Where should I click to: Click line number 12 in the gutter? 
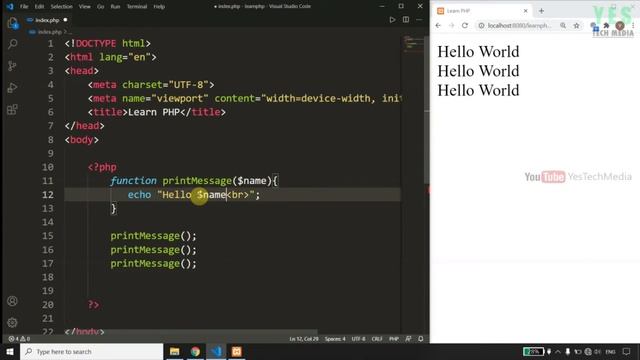coord(48,195)
